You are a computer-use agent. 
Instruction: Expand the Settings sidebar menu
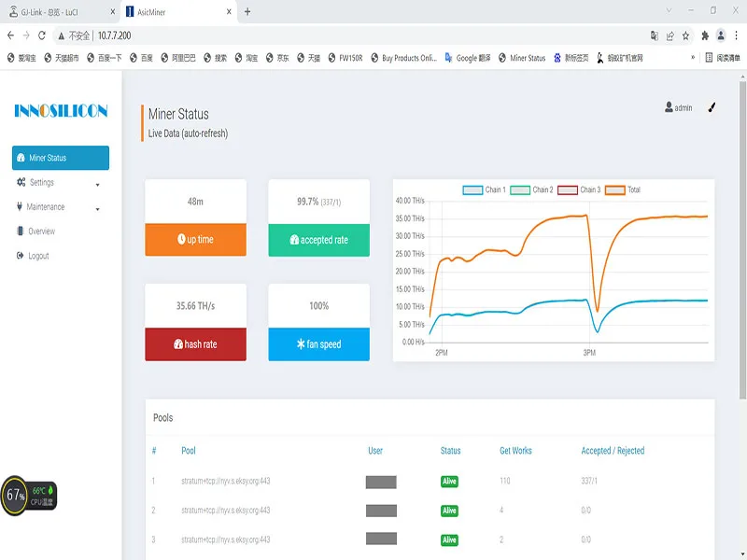point(60,182)
